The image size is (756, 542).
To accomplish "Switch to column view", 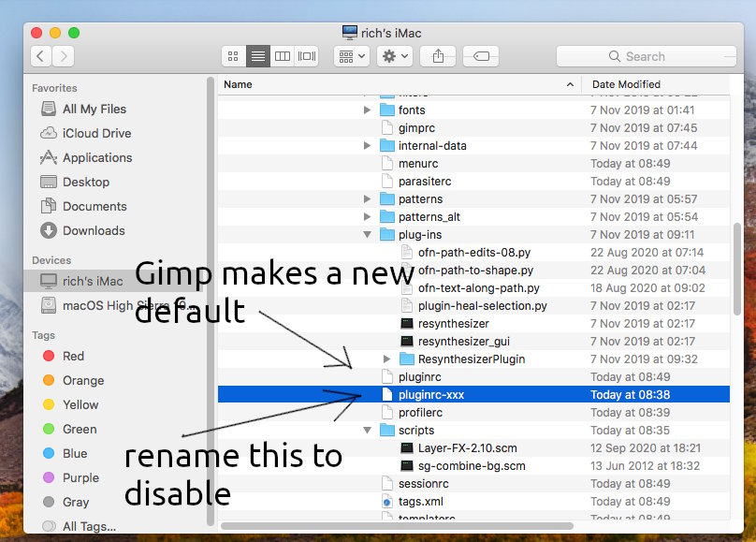I will coord(282,56).
